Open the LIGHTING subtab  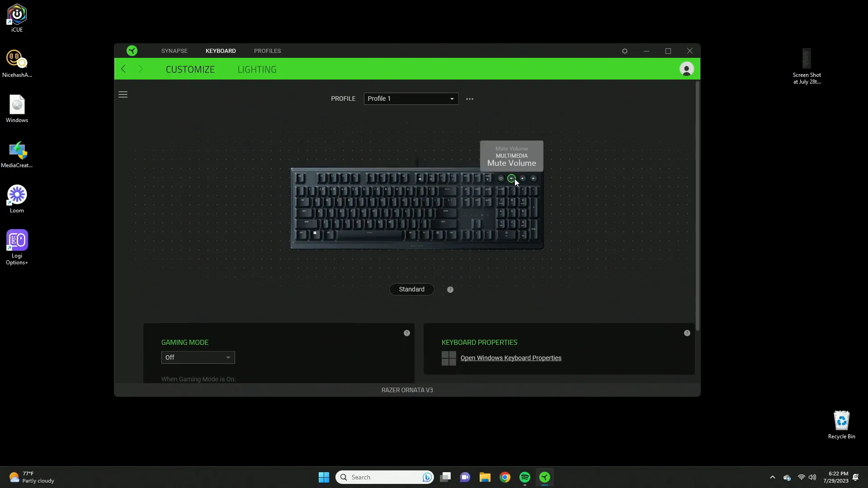[x=257, y=70]
